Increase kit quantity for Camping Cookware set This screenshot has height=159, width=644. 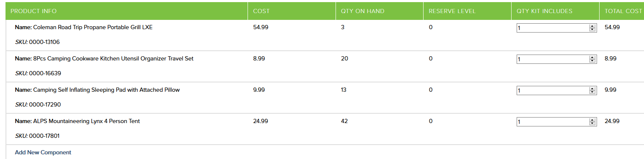coord(592,57)
